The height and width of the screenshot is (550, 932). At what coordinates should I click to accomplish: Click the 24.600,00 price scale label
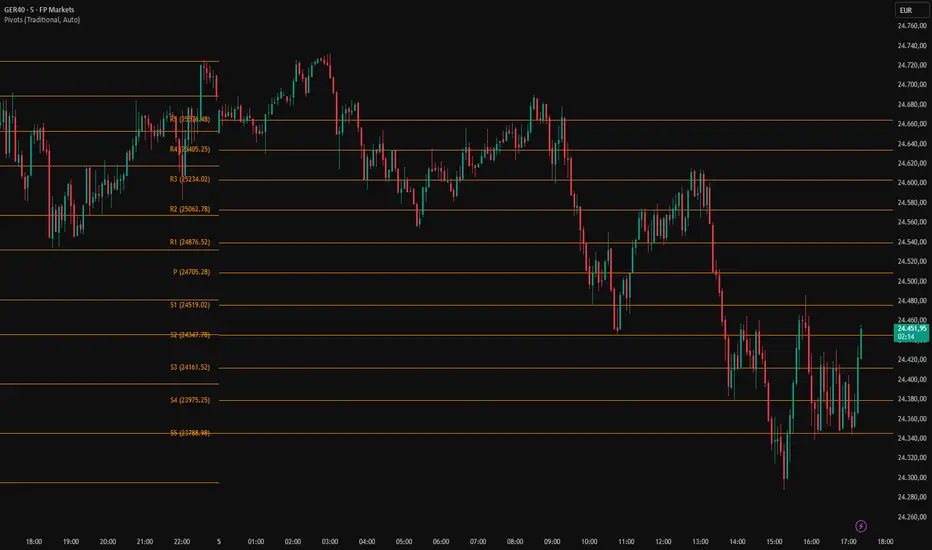(910, 183)
